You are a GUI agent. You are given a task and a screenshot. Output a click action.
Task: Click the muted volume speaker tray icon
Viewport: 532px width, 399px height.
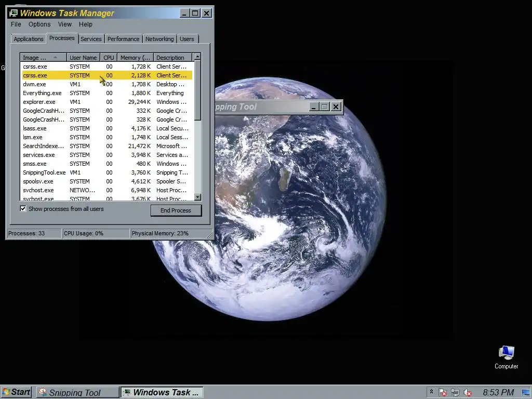(468, 393)
